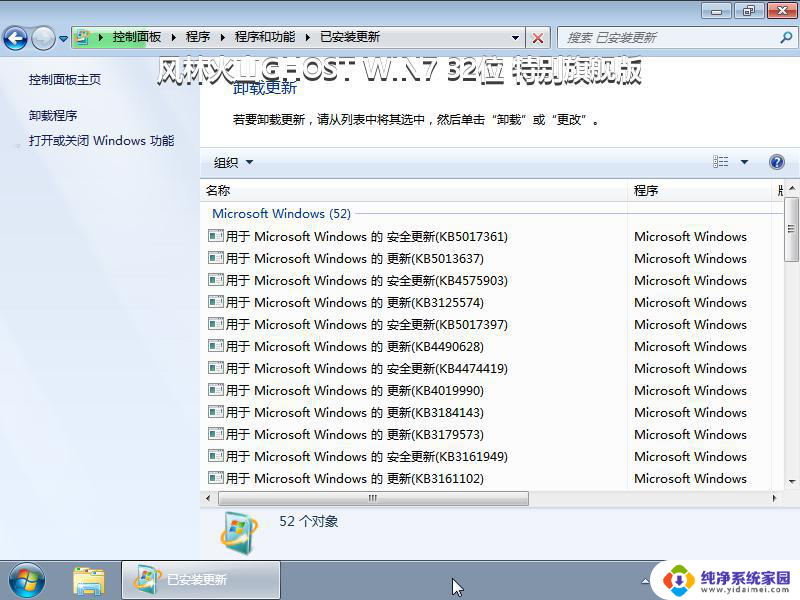This screenshot has height=600, width=800.
Task: Open the 打开或关闭 Windows 功能 link
Action: click(101, 141)
